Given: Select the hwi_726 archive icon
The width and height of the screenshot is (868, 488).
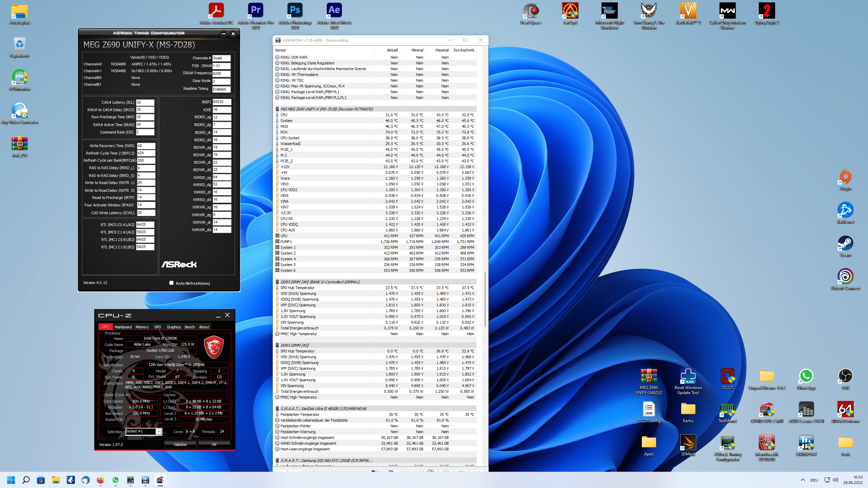Looking at the screenshot, I should pos(20,146).
